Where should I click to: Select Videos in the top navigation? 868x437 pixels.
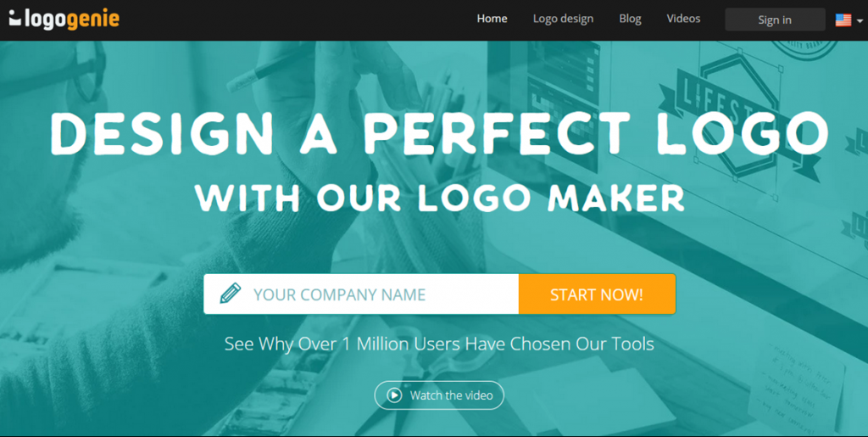click(x=683, y=19)
